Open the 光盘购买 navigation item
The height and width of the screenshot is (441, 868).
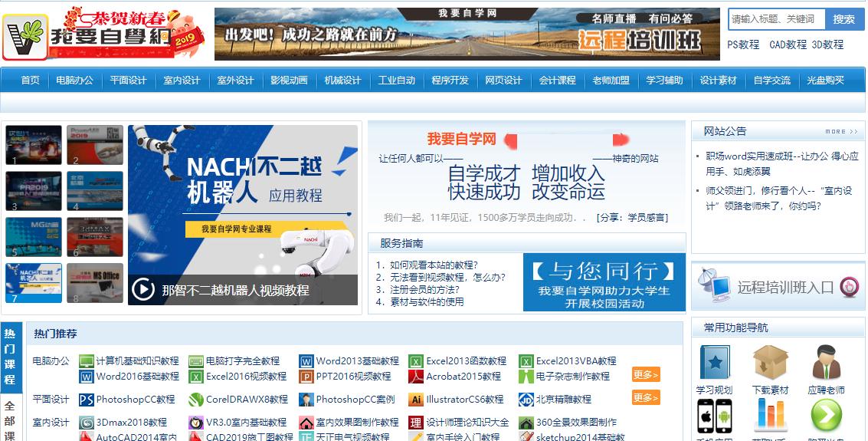click(825, 81)
